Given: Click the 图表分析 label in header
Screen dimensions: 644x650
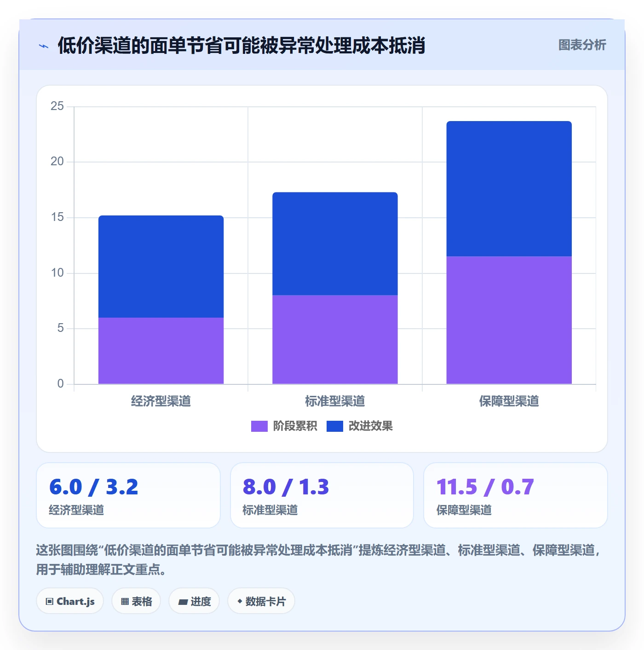Looking at the screenshot, I should [582, 45].
